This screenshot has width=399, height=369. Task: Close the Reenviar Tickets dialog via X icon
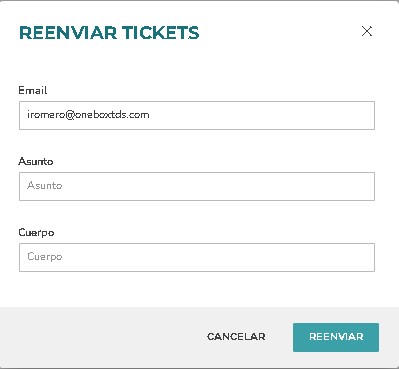pos(367,31)
